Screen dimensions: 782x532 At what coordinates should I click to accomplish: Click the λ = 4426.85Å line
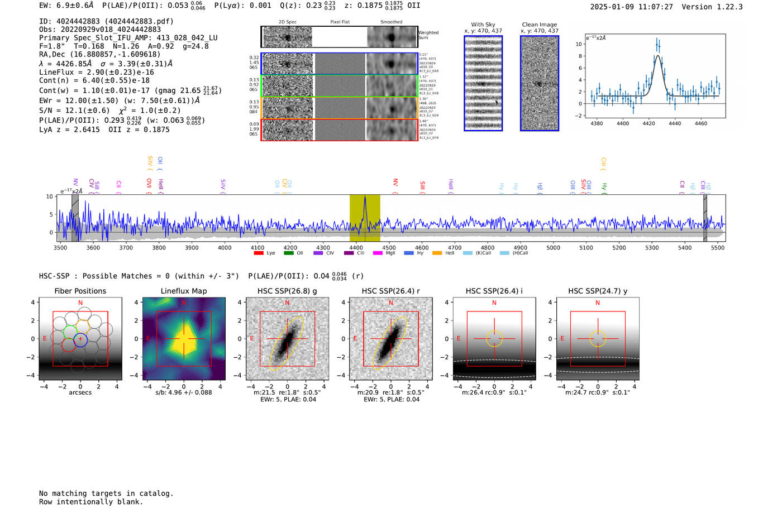tap(106, 64)
